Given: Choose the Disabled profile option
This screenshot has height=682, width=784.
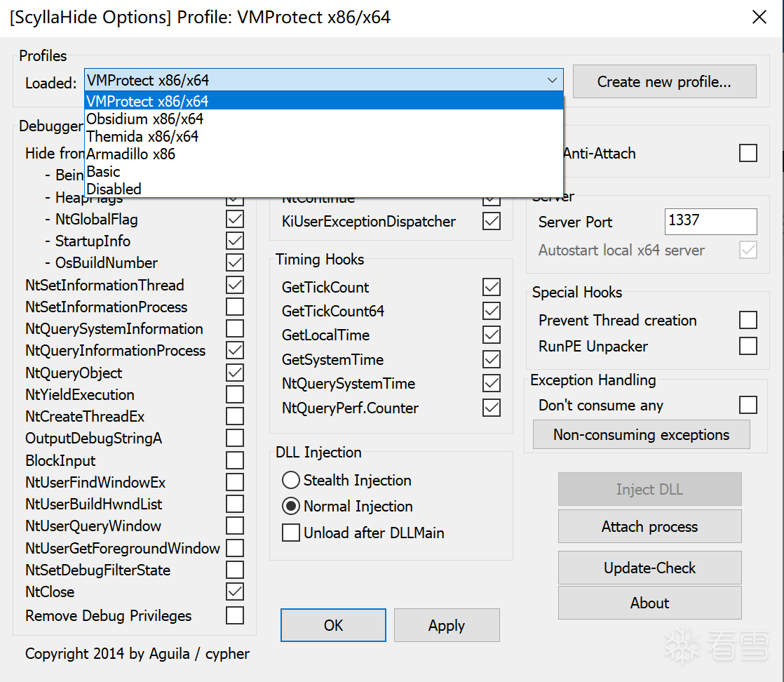Looking at the screenshot, I should 114,189.
